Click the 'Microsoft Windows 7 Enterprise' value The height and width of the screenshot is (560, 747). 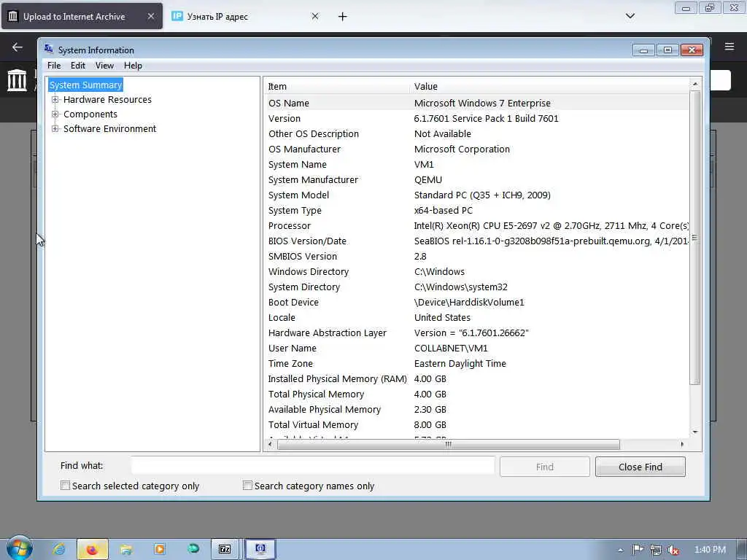tap(482, 104)
